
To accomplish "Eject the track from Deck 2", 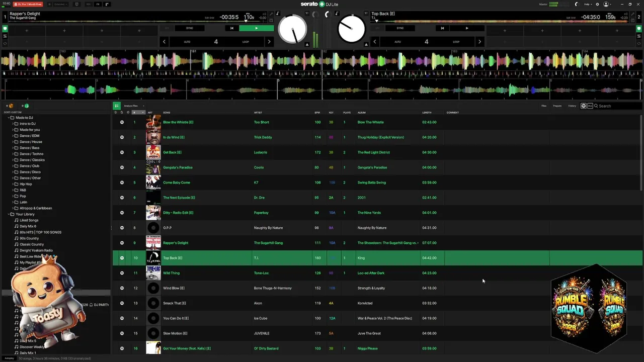I will click(x=366, y=44).
